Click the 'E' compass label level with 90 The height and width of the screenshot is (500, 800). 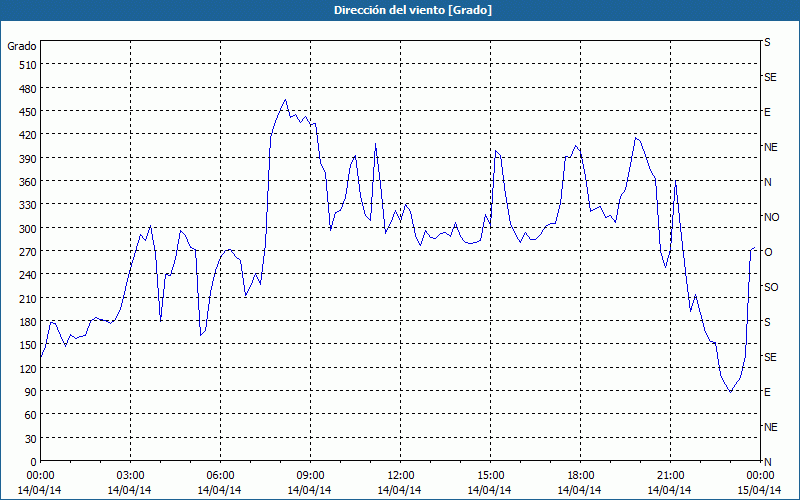tap(767, 392)
